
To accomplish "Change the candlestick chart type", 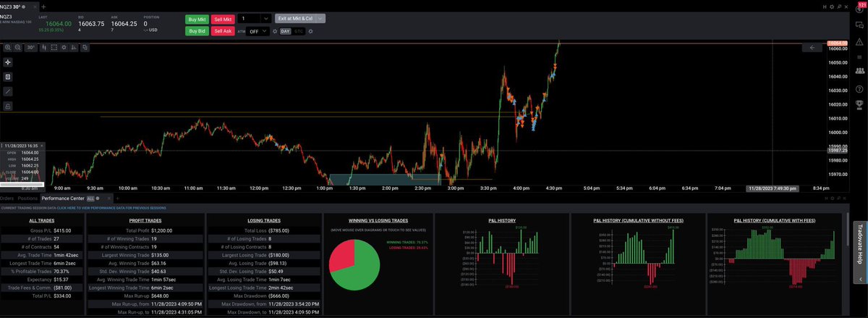I will tap(44, 47).
